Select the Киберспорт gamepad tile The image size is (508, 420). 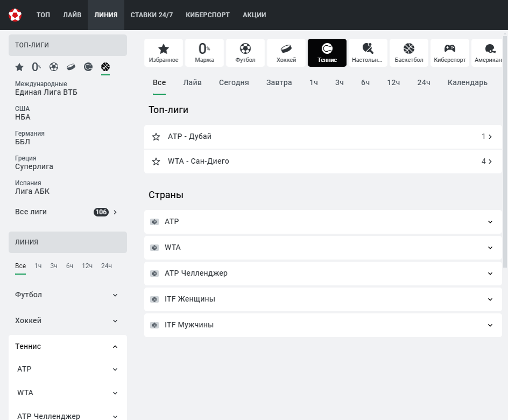coord(450,53)
